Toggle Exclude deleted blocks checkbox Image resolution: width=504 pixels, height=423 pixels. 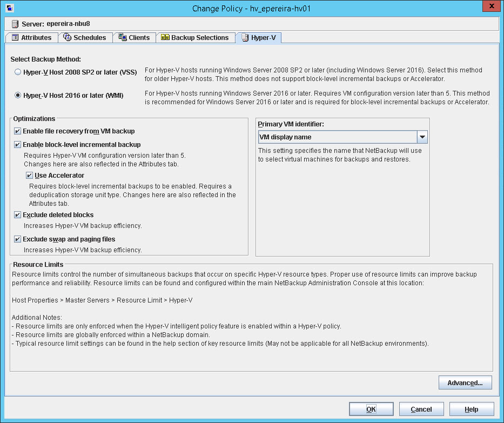(x=17, y=214)
